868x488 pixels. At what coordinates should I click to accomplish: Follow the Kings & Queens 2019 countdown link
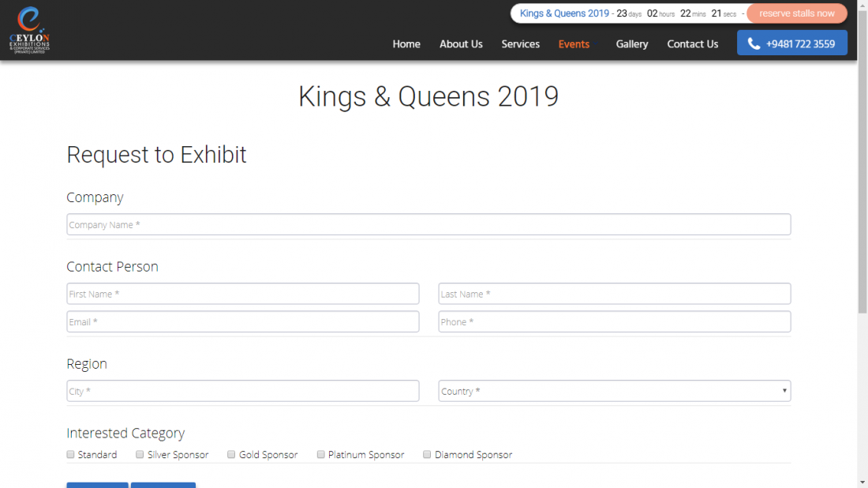point(564,13)
